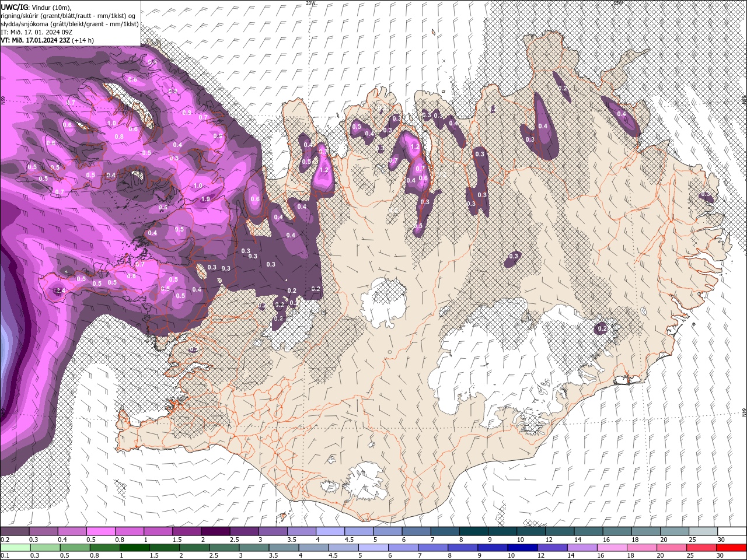Click the '4.5' label in the rain legend

click(x=333, y=556)
